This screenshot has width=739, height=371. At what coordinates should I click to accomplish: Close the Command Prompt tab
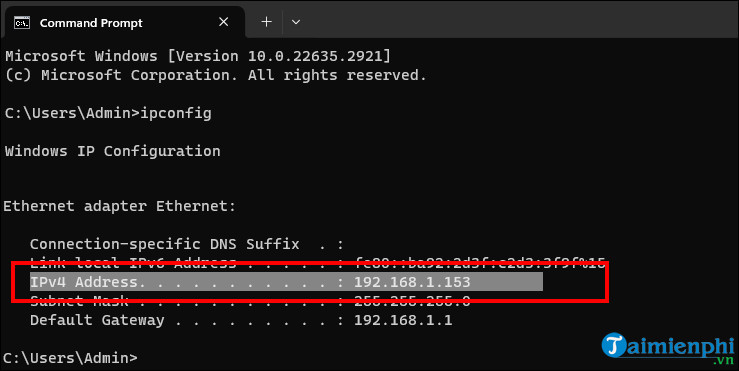coord(223,22)
